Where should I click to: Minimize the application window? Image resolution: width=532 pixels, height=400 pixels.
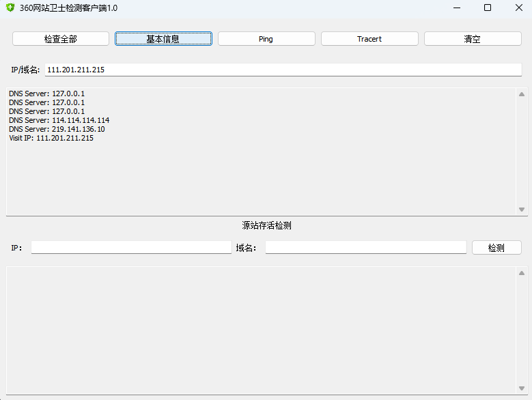coord(456,8)
